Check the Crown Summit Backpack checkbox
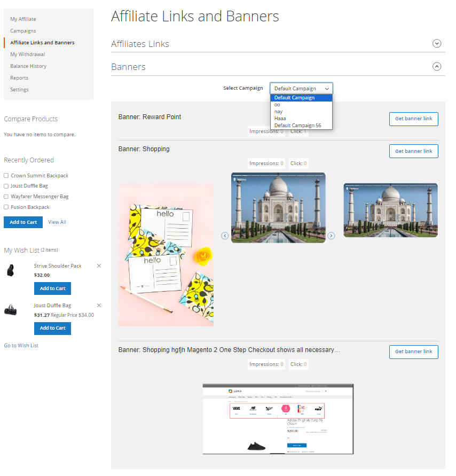 [6, 176]
